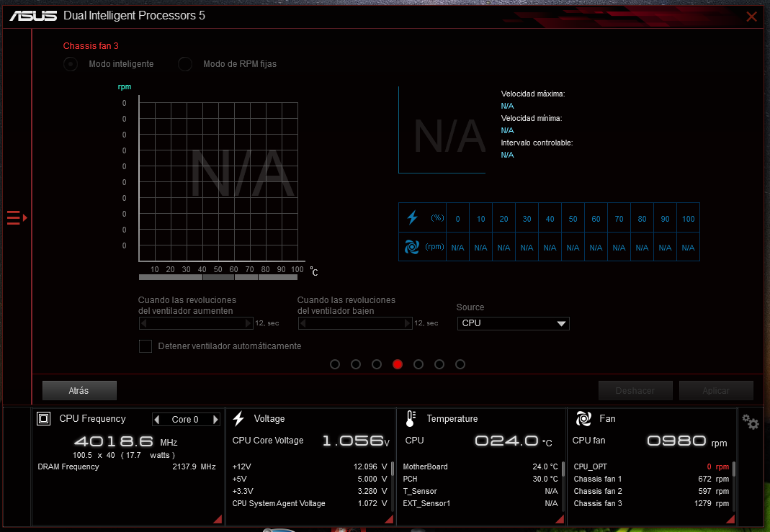Increase fan spin-down time right arrow

408,323
